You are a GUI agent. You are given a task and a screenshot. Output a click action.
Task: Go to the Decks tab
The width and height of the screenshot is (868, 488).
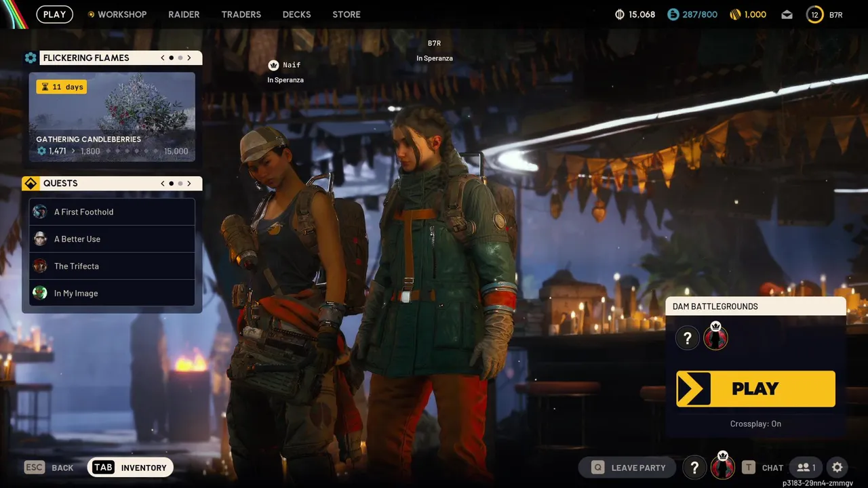[296, 14]
